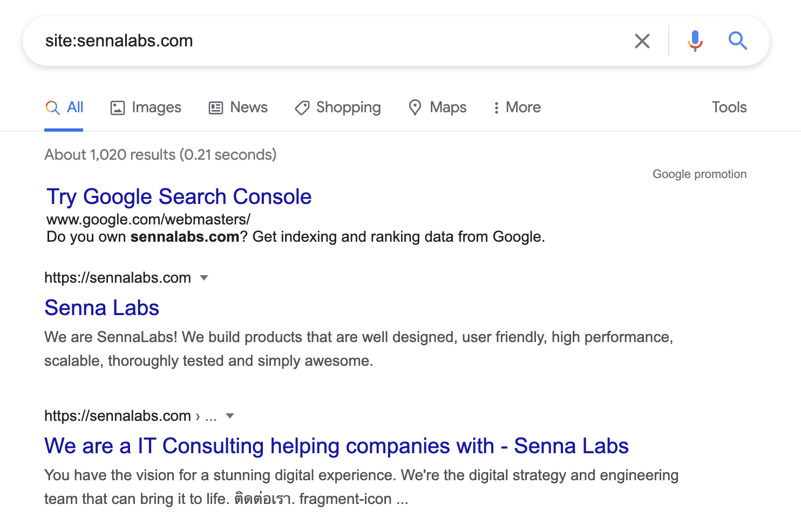Select the News tab label
The height and width of the screenshot is (532, 801).
point(248,107)
